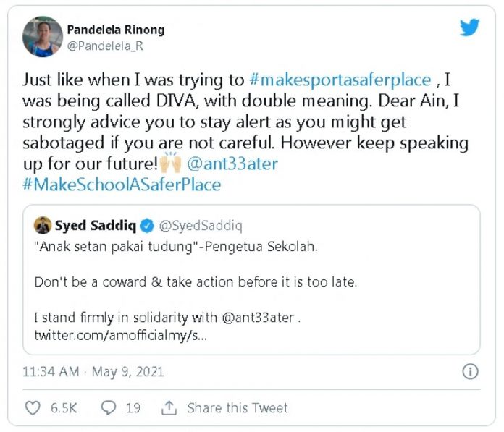
Task: Open Pandelela Rinong's profile picture
Action: 43,37
